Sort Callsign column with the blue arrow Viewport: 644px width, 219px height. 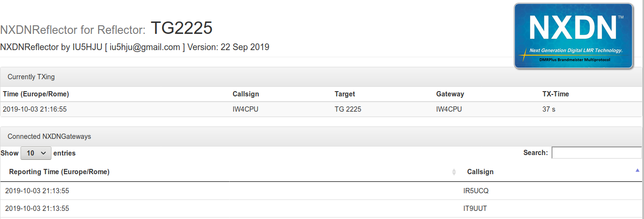tap(637, 170)
